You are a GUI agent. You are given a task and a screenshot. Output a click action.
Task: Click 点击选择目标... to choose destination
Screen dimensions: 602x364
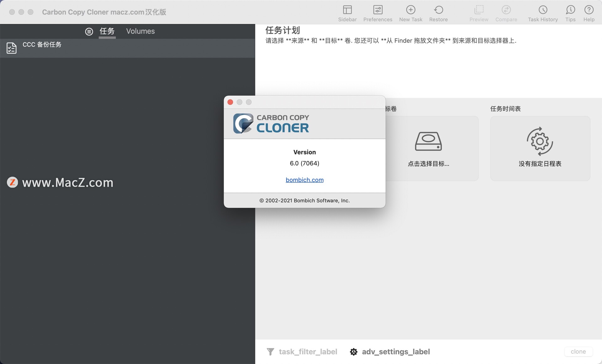428,164
